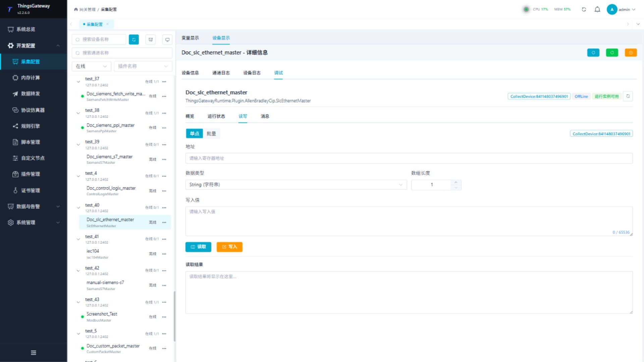644x362 pixels.
Task: Open the 概览 sub-tab
Action: 190,116
